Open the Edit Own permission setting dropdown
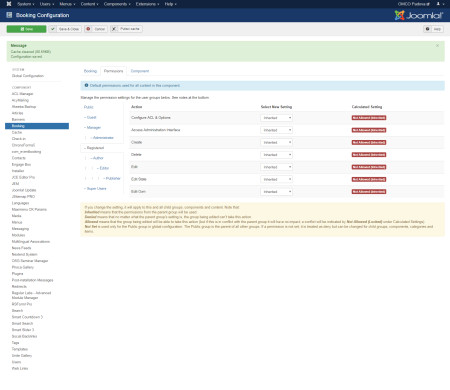Viewport: 450px width, 390px height. click(x=276, y=192)
